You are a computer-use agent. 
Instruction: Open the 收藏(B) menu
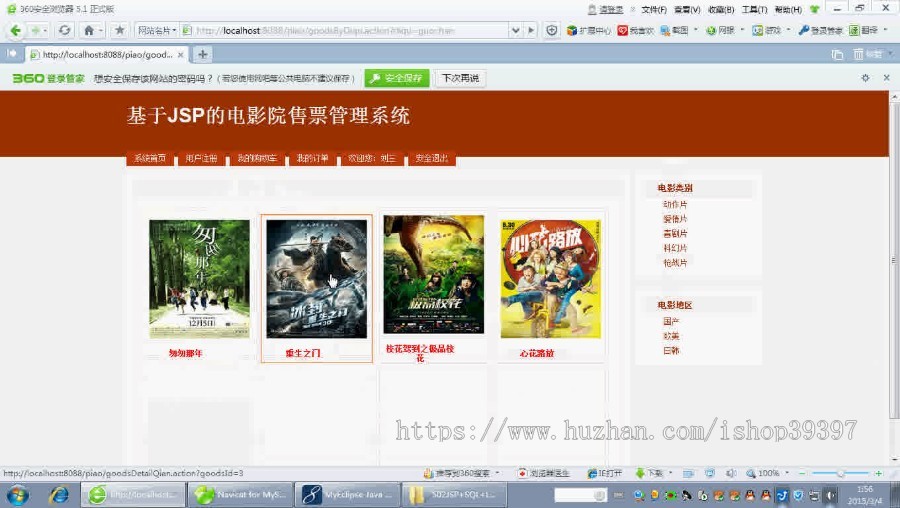pyautogui.click(x=721, y=10)
